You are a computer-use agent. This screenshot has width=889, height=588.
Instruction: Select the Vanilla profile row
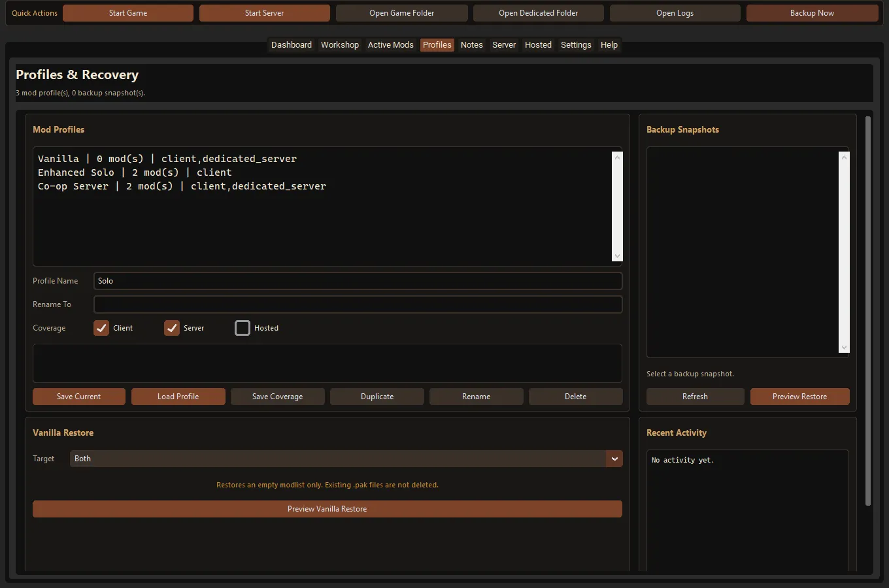(324, 159)
